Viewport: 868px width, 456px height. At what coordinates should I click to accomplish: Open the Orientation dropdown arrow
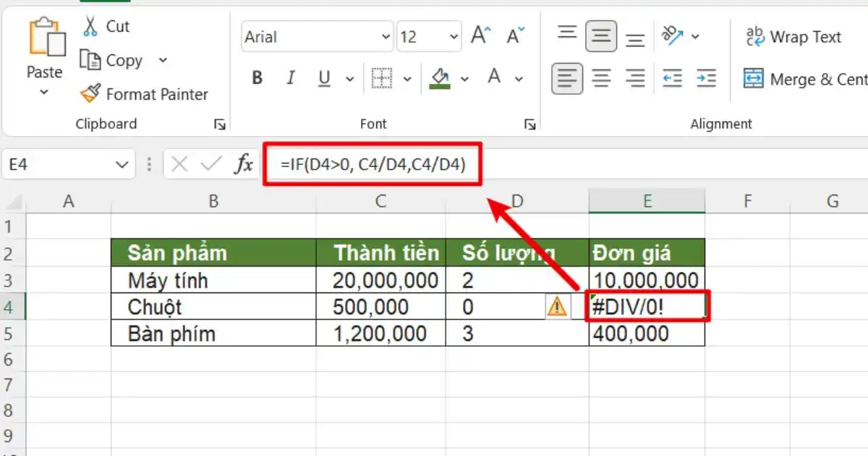coord(696,35)
